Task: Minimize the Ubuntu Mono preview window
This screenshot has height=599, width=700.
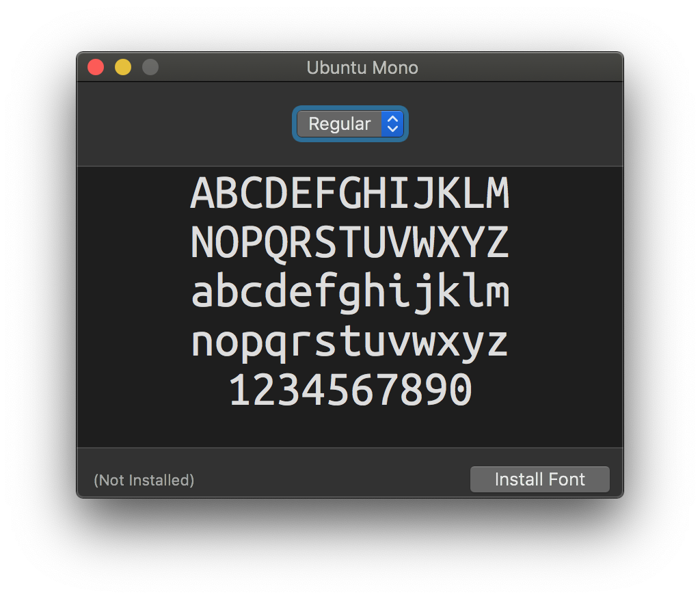Action: tap(123, 67)
